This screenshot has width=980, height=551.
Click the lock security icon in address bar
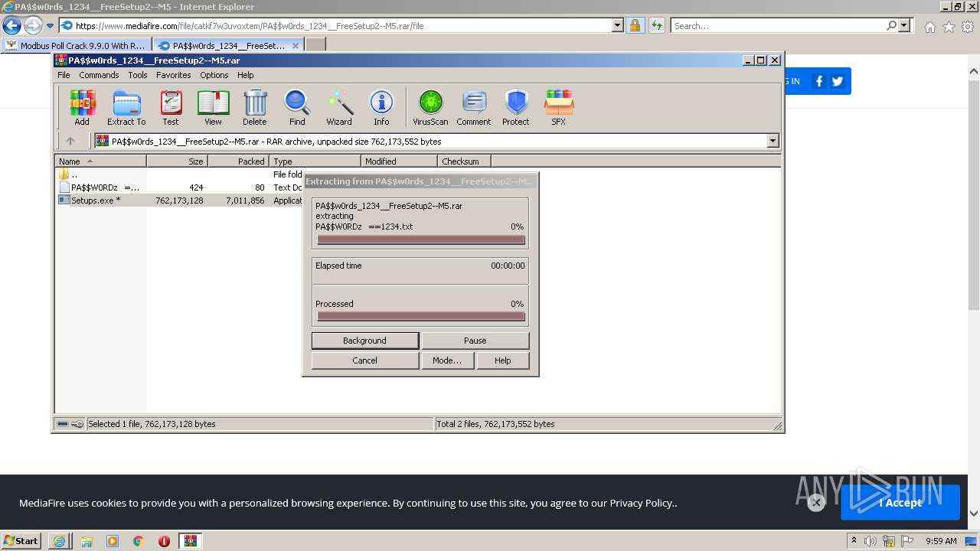(635, 25)
